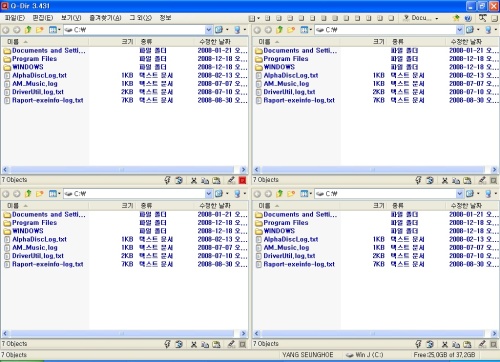Screen dimensions: 500x362
Task: Click lightning icon in top-right pane status bar
Action: (418, 180)
